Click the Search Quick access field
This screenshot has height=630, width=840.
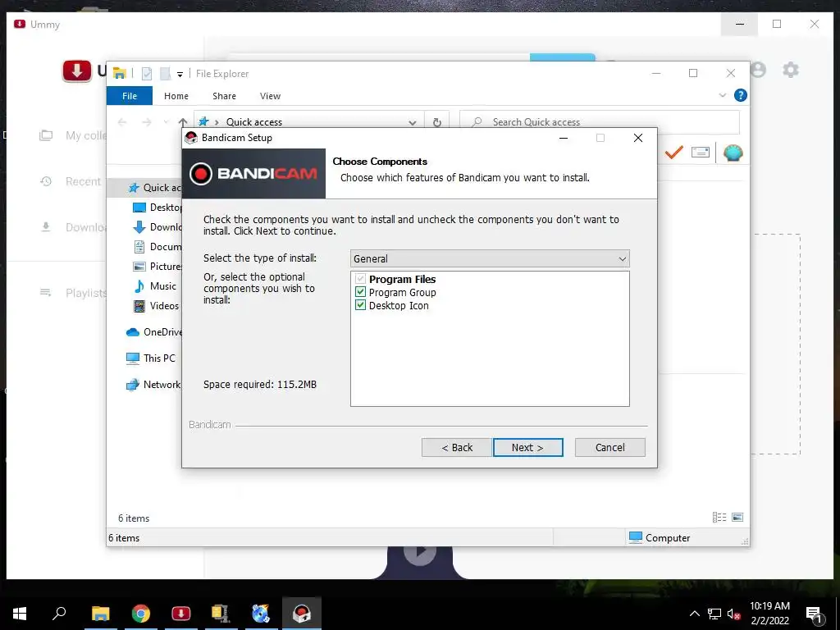600,122
